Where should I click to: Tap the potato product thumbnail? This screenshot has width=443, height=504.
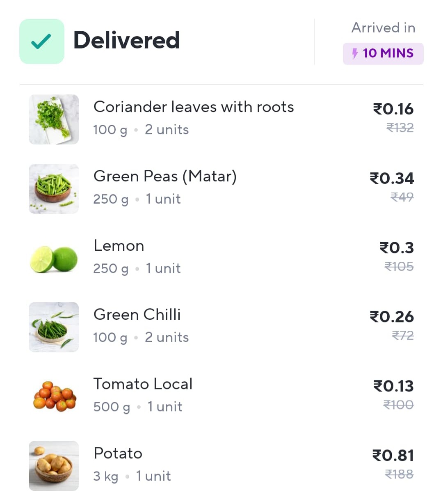point(53,466)
